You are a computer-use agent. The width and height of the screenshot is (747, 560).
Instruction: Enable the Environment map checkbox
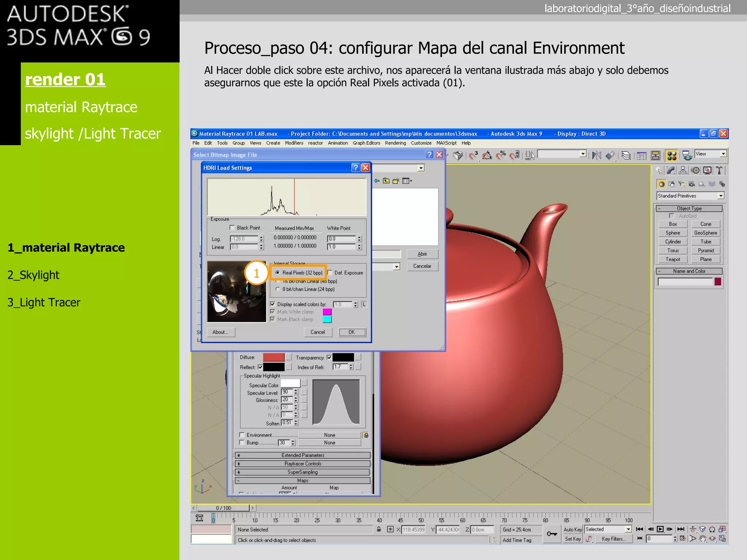click(241, 435)
